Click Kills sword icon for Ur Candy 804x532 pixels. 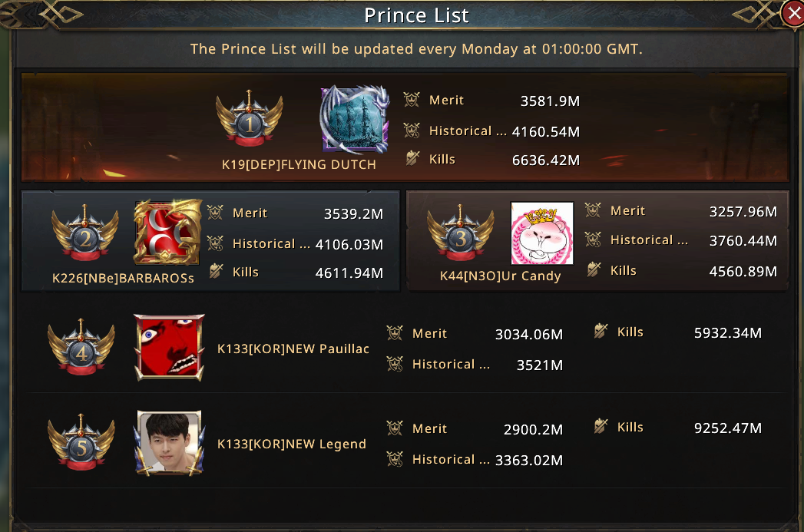coord(594,269)
